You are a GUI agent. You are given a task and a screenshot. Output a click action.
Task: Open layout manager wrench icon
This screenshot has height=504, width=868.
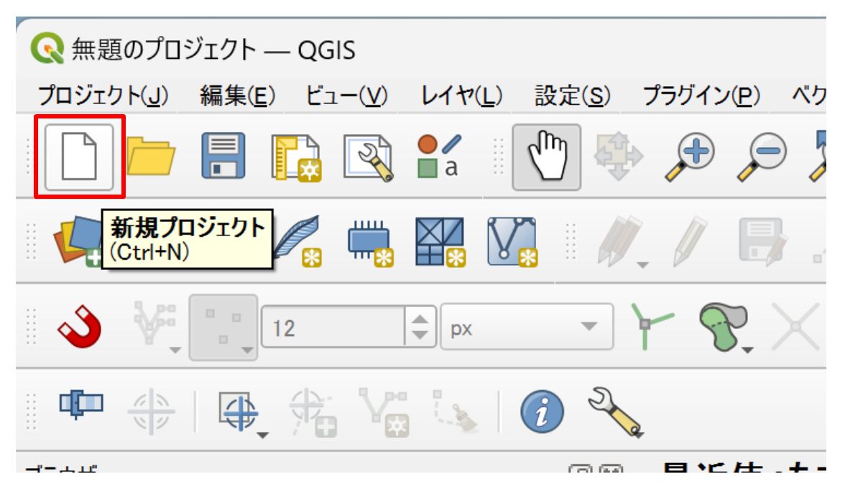tap(368, 157)
